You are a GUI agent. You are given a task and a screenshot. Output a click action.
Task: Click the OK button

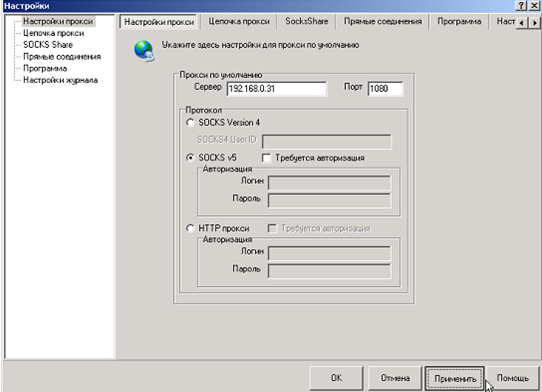click(x=336, y=378)
